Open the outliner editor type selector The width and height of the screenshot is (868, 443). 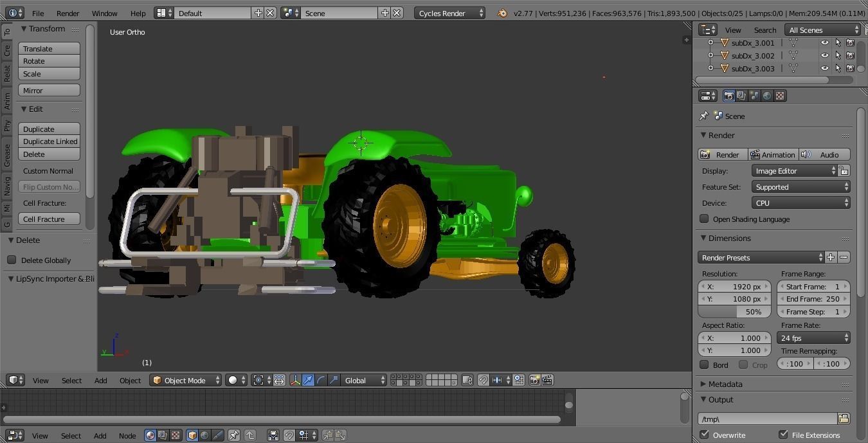click(x=708, y=30)
